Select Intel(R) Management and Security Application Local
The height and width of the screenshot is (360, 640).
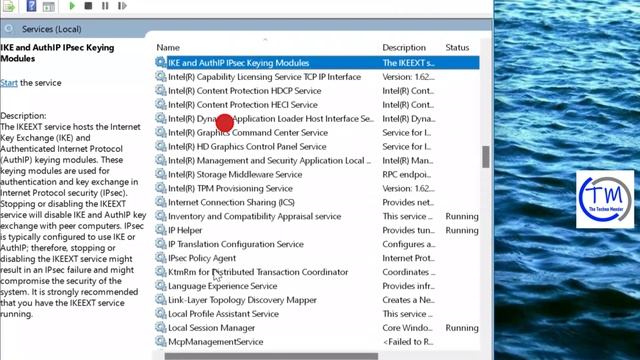(x=269, y=160)
